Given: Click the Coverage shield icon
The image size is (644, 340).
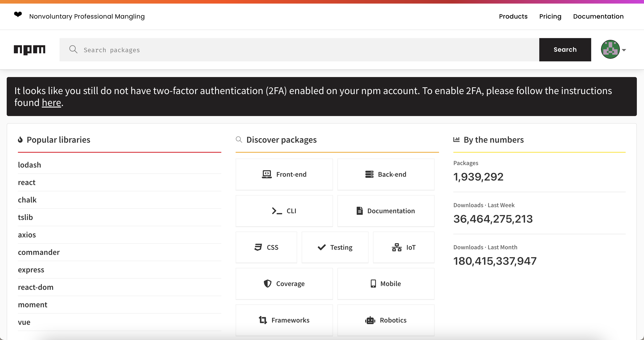Looking at the screenshot, I should click(x=267, y=284).
